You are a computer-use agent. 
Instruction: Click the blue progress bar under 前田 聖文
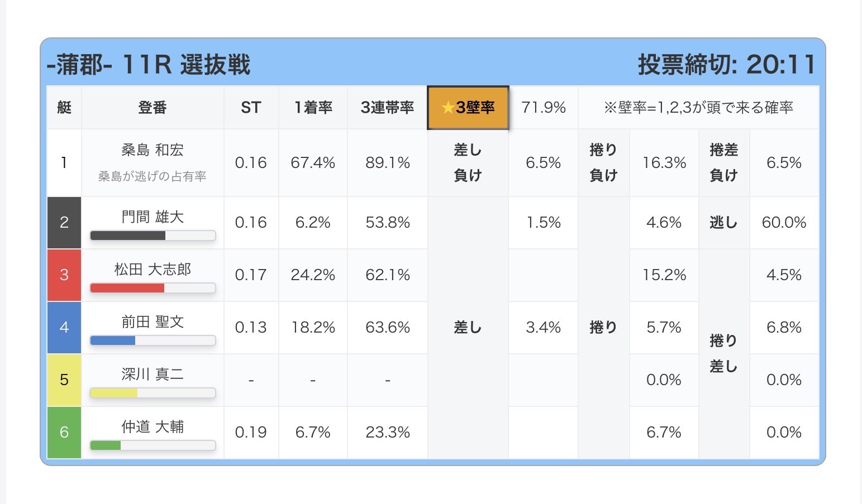(x=153, y=341)
